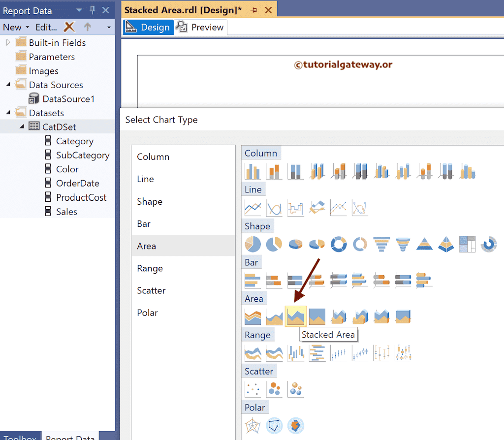504x440 pixels.
Task: Pick the Smooth Area chart icon
Action: tap(274, 316)
